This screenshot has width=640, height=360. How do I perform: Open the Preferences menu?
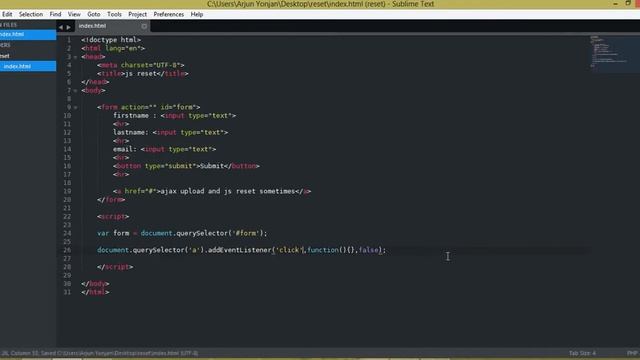pyautogui.click(x=169, y=14)
